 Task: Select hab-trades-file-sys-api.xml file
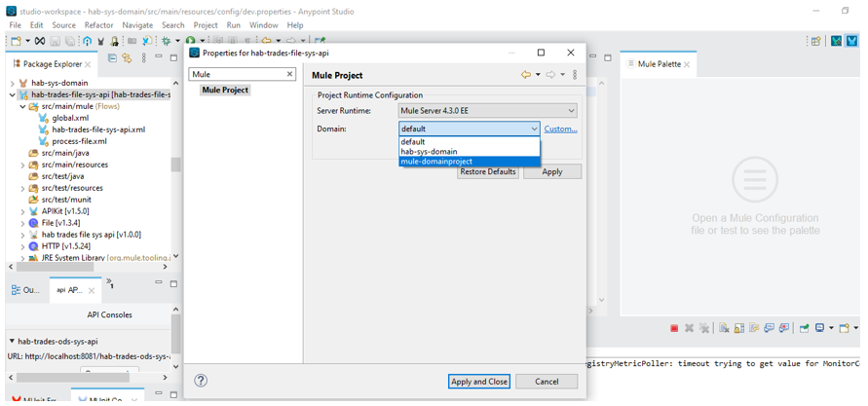(x=98, y=129)
